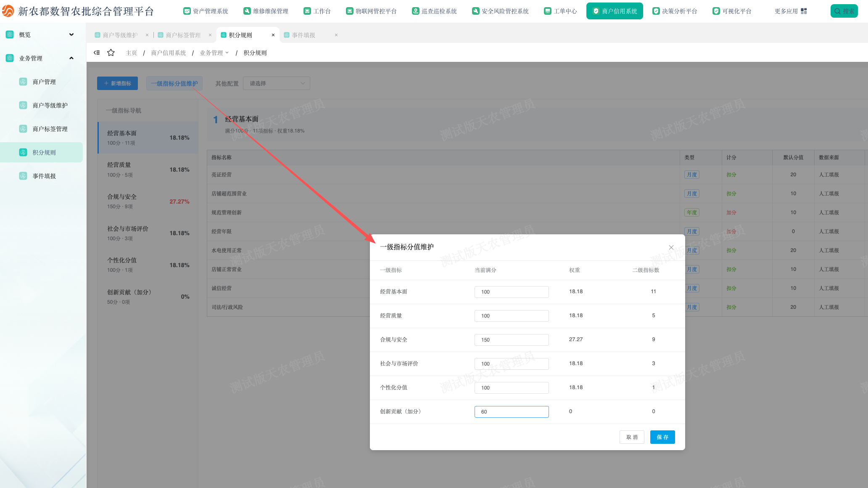
Task: Click the favorite star icon in breadcrumb bar
Action: [x=111, y=53]
